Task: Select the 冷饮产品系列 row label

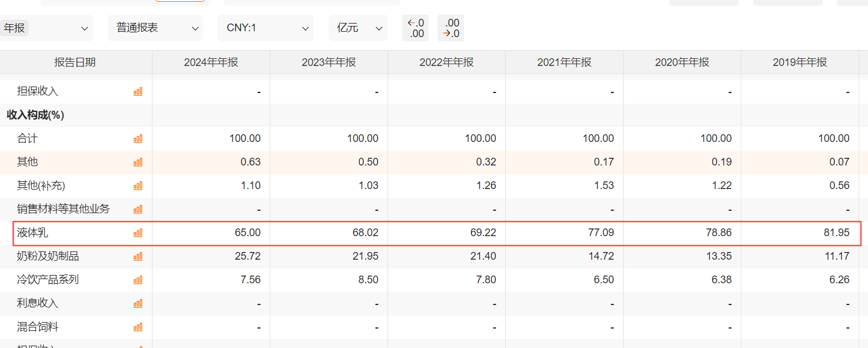Action: click(x=48, y=280)
